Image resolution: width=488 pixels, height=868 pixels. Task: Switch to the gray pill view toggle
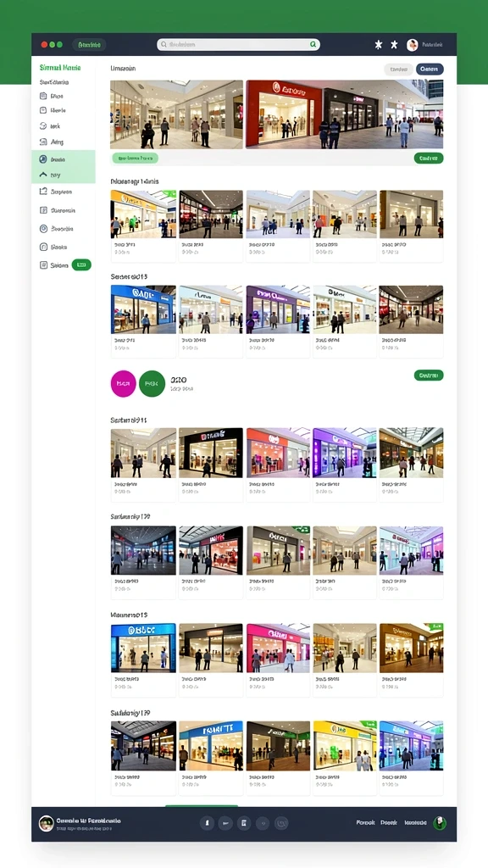click(x=398, y=70)
